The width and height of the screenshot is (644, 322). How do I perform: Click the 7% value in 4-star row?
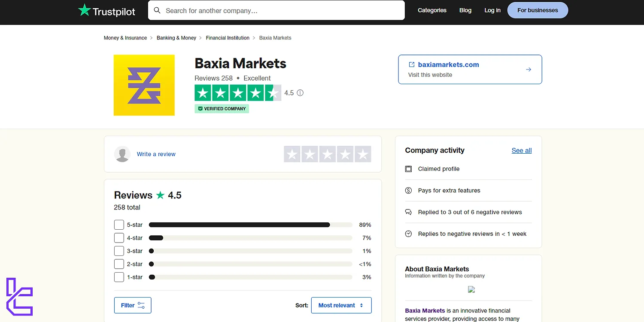367,238
